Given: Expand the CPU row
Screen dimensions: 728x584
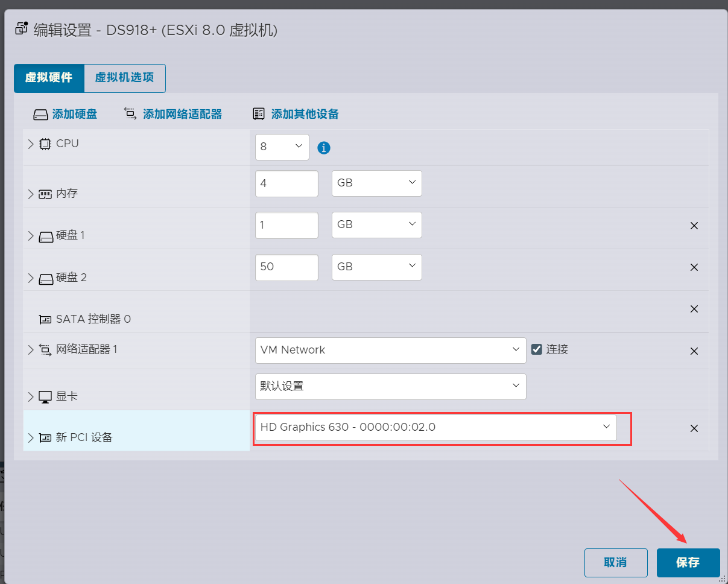Looking at the screenshot, I should coord(31,144).
